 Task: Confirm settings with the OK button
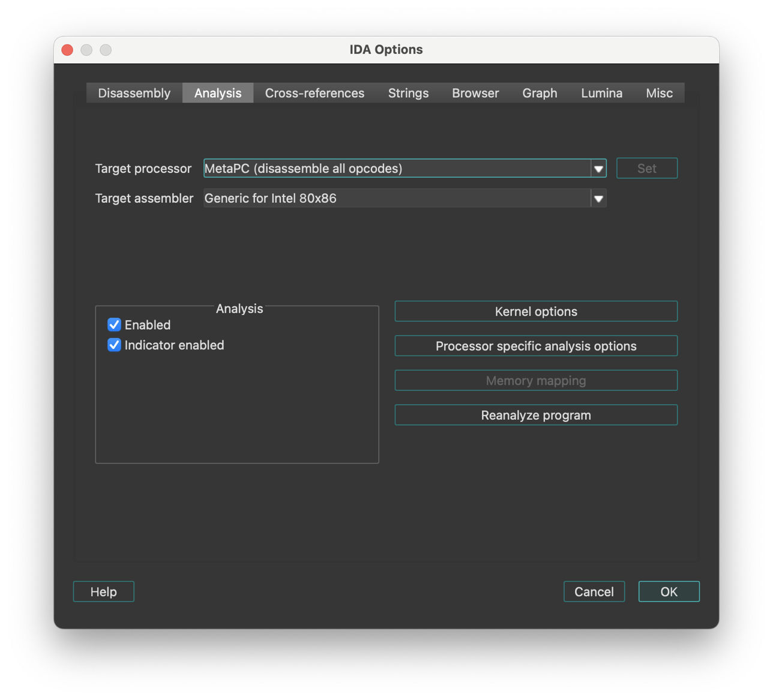[x=669, y=591]
